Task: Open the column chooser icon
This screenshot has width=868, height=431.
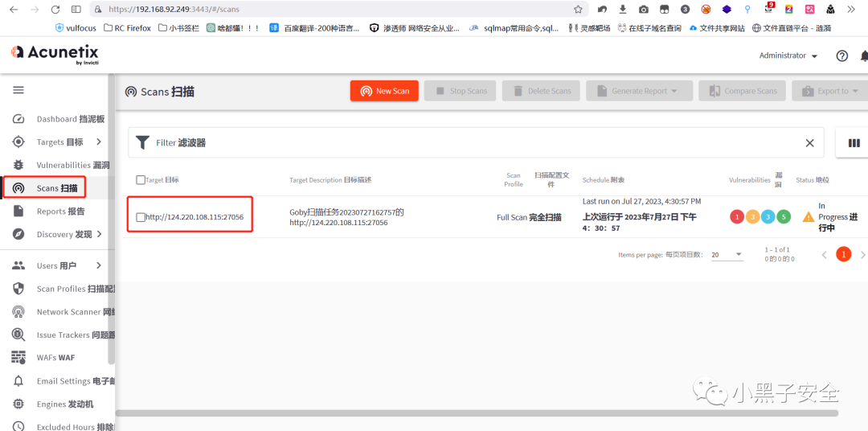Action: pyautogui.click(x=854, y=143)
